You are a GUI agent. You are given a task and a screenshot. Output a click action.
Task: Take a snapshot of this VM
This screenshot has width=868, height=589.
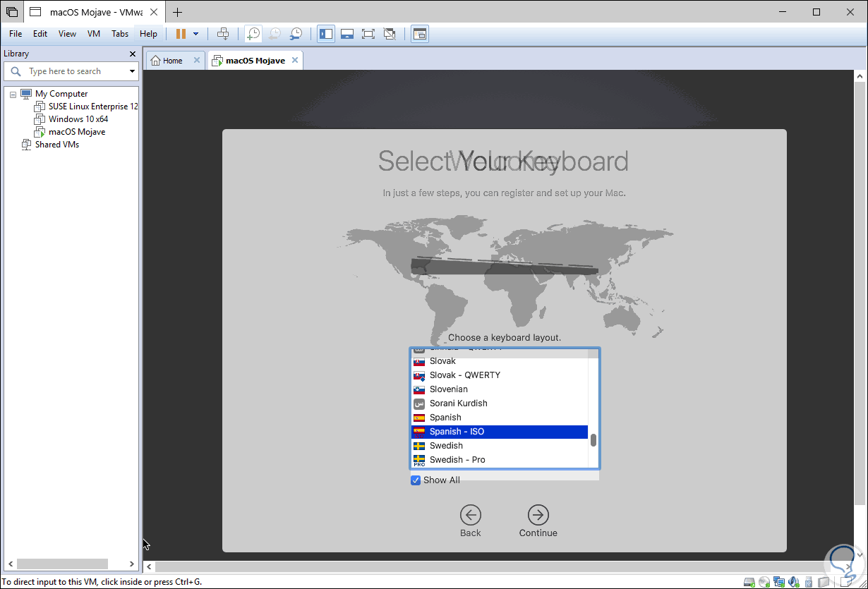253,34
